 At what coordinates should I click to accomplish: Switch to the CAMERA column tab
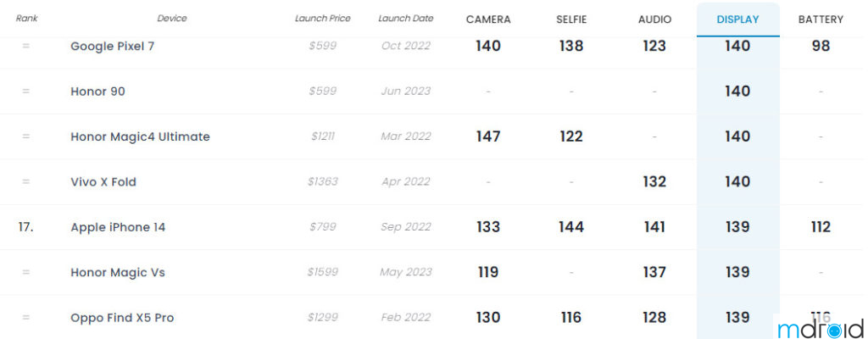(488, 19)
